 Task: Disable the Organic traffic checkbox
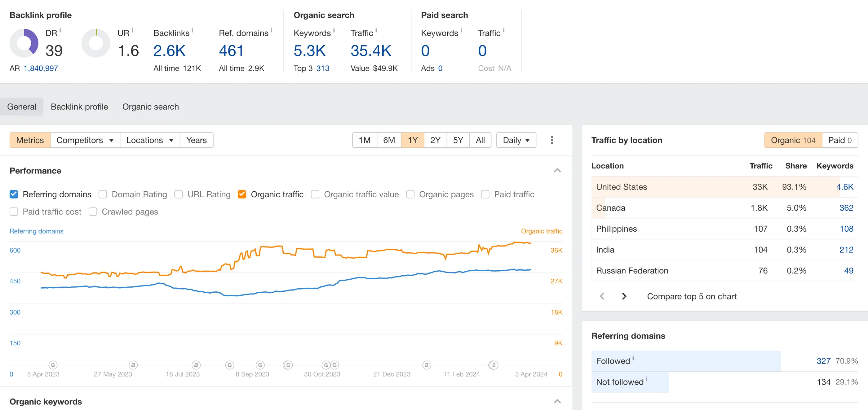(242, 194)
